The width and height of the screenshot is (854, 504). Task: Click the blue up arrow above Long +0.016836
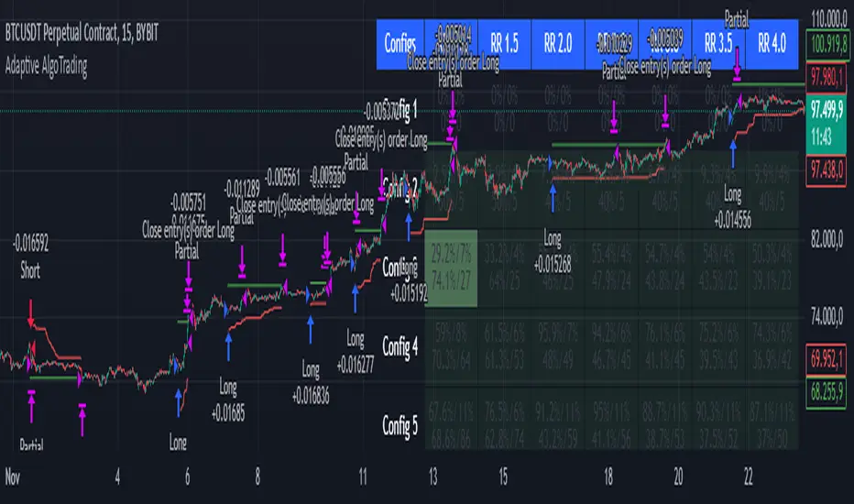(311, 330)
